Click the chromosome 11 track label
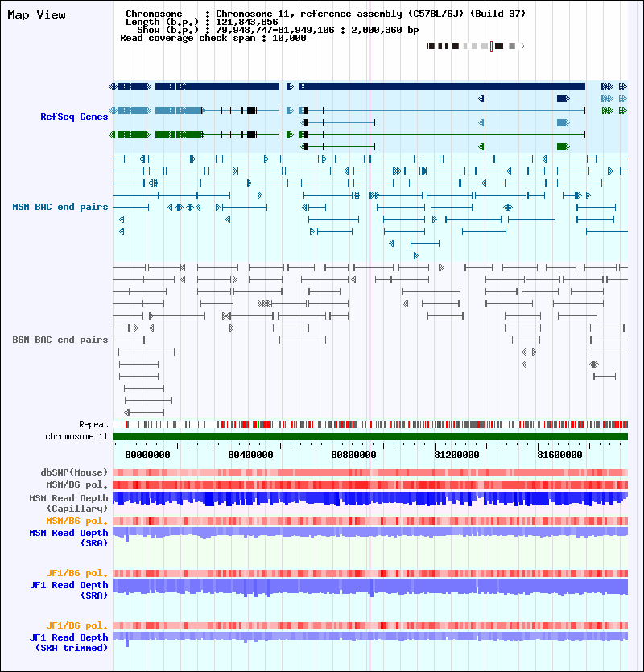 coord(76,437)
